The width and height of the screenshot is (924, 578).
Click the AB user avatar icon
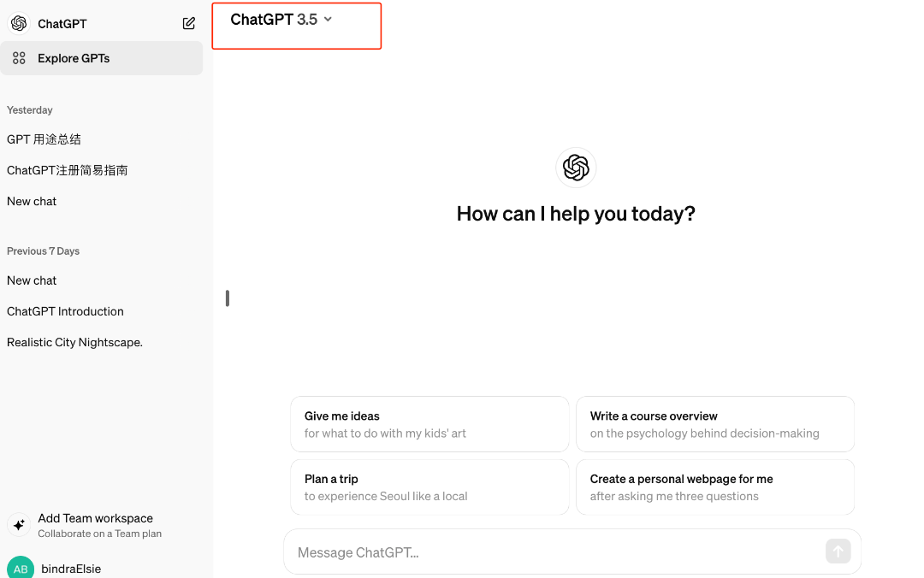(x=20, y=569)
